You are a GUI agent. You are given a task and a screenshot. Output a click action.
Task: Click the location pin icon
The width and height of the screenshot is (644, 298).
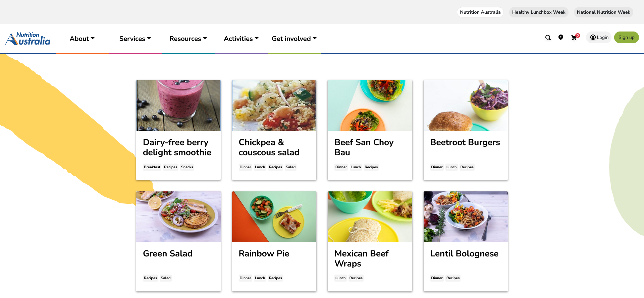(x=560, y=37)
